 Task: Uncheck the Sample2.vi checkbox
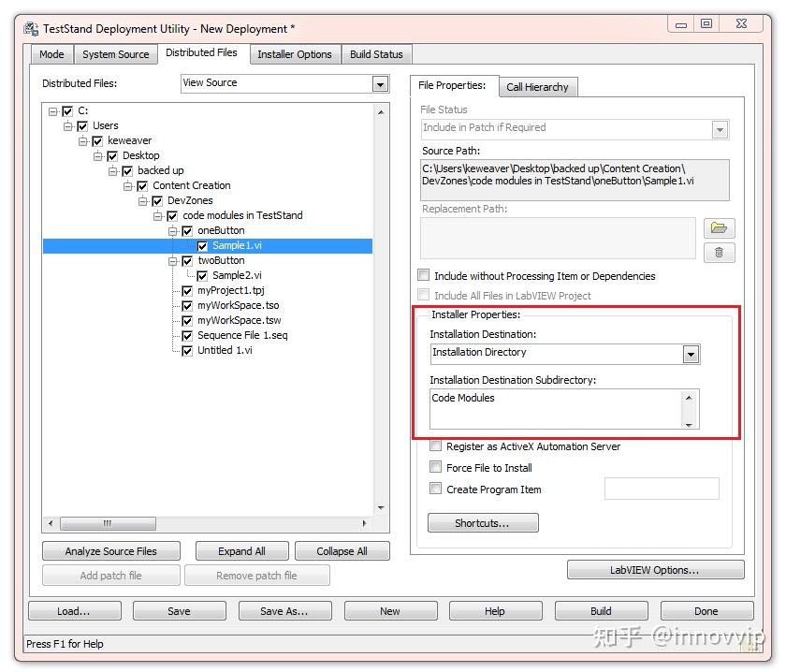(202, 276)
